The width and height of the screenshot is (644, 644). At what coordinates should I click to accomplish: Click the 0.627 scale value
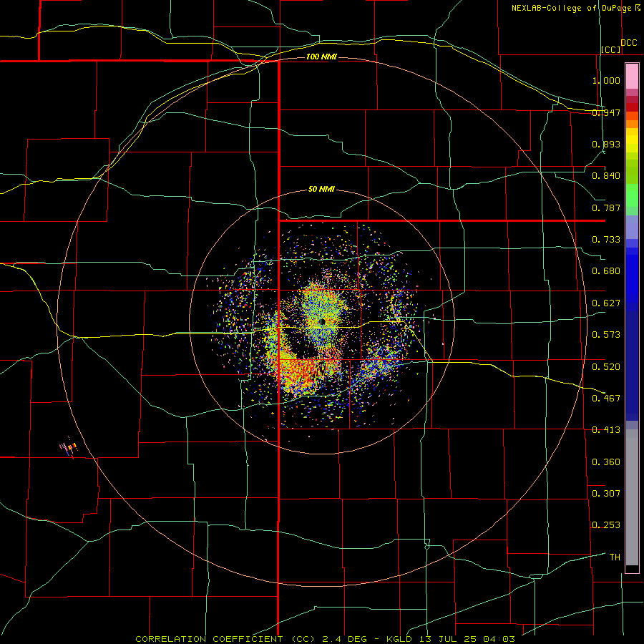click(x=606, y=303)
